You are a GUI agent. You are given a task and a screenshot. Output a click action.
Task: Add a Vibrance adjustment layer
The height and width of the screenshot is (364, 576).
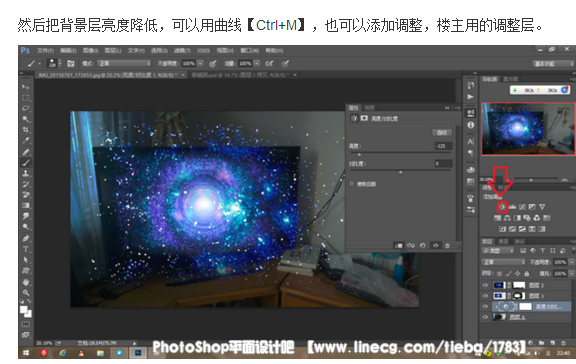542,207
